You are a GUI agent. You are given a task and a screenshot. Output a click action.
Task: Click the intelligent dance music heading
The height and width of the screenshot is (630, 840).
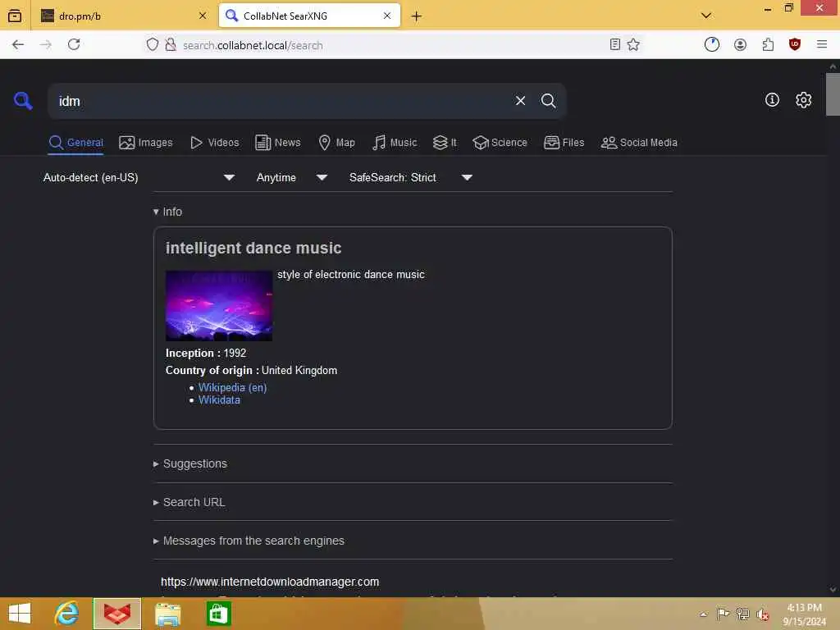[253, 248]
